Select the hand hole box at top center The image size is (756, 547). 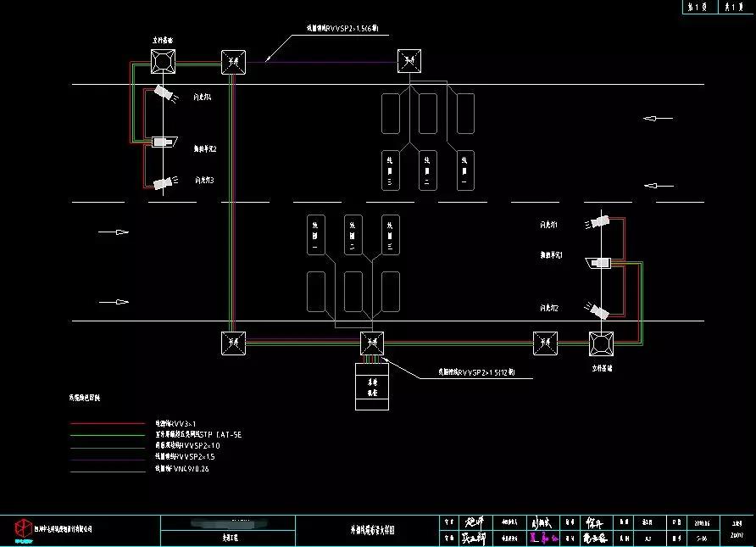410,61
